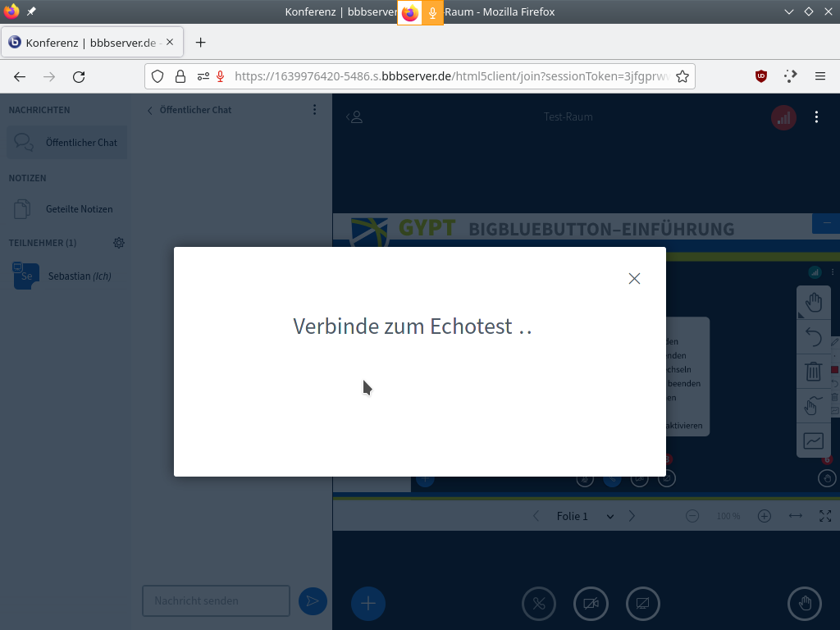The height and width of the screenshot is (630, 840).
Task: Toggle the user list panel icon
Action: [x=354, y=117]
